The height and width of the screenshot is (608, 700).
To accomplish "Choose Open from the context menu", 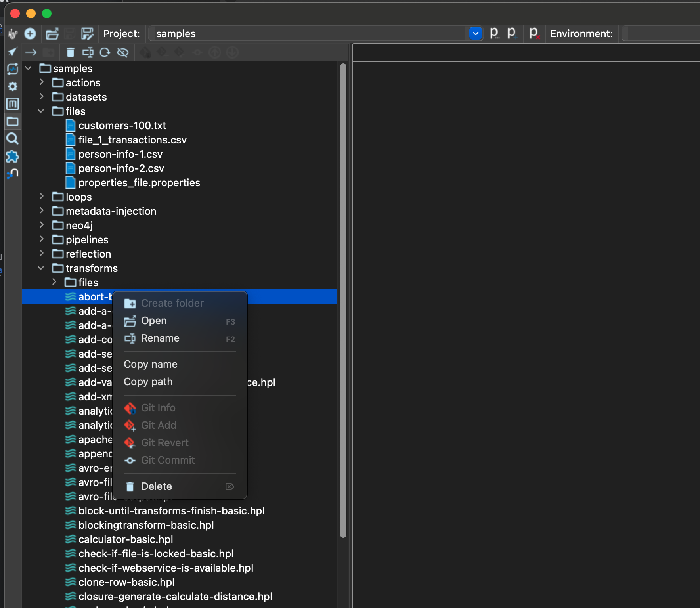I will pyautogui.click(x=154, y=321).
